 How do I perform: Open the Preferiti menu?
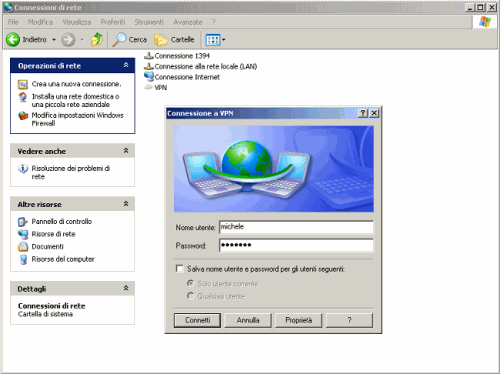point(113,22)
